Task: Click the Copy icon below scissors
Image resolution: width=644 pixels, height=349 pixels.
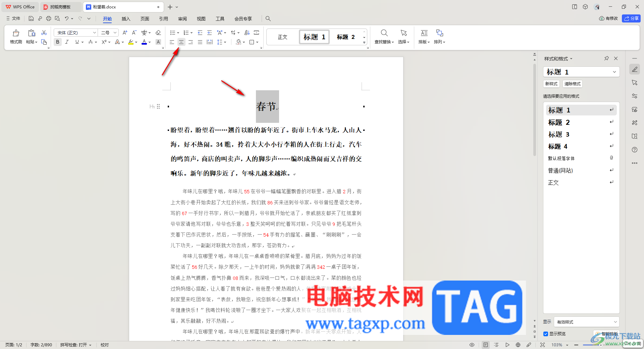Action: click(44, 42)
